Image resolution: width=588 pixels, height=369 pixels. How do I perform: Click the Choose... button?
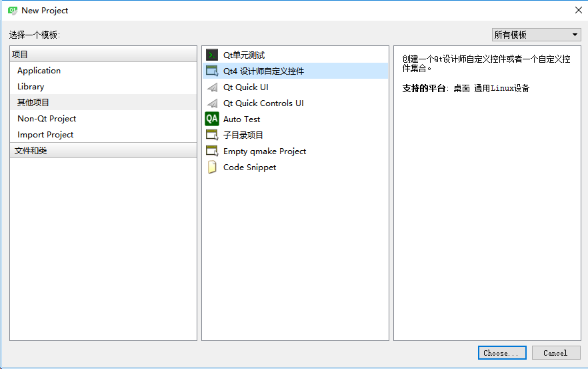[502, 353]
